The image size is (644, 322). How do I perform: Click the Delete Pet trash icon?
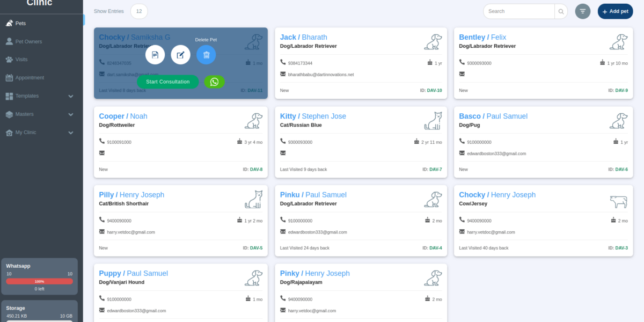206,55
